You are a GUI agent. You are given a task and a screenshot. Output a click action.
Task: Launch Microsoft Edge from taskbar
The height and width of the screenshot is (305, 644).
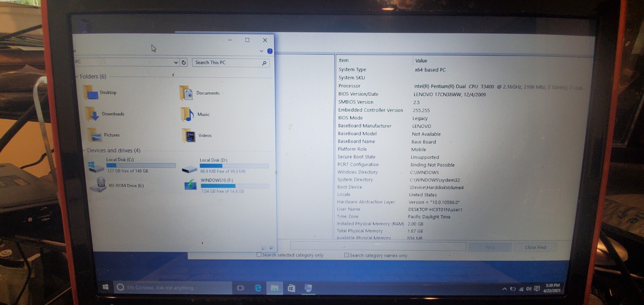pyautogui.click(x=258, y=288)
